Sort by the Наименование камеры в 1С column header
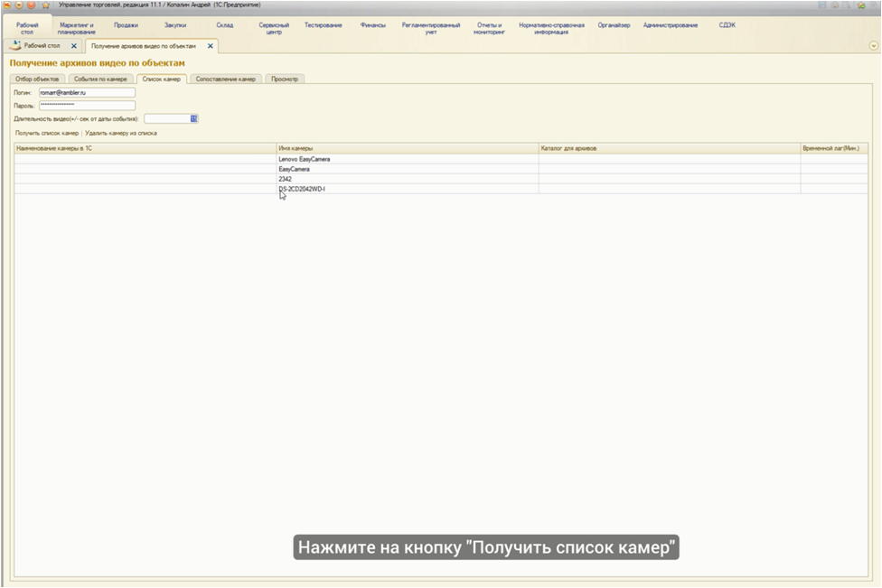 coord(145,148)
